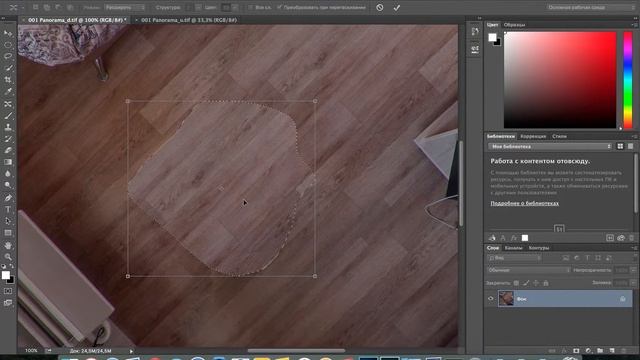
Task: Select the Eyedropper tool
Action: [8, 91]
